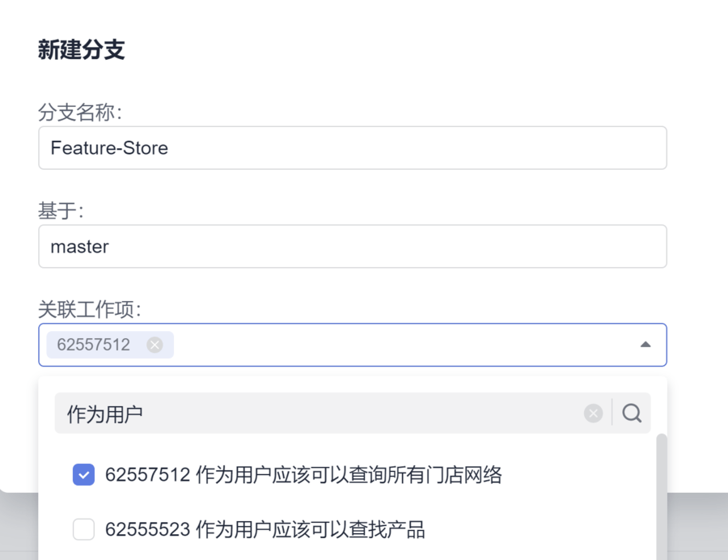Click the Feature-Store branch name field
This screenshot has height=560, width=728.
coord(352,148)
